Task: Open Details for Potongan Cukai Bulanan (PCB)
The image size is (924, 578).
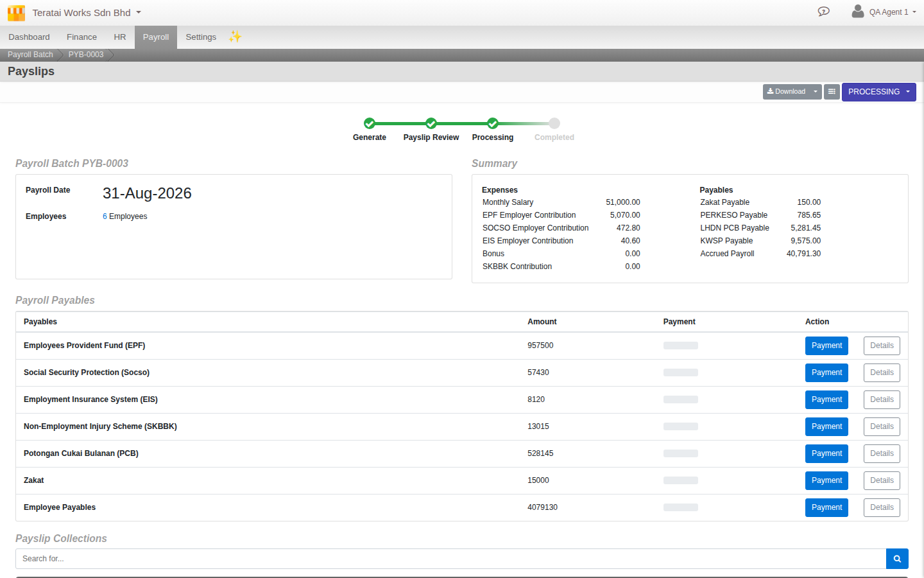Action: tap(882, 453)
